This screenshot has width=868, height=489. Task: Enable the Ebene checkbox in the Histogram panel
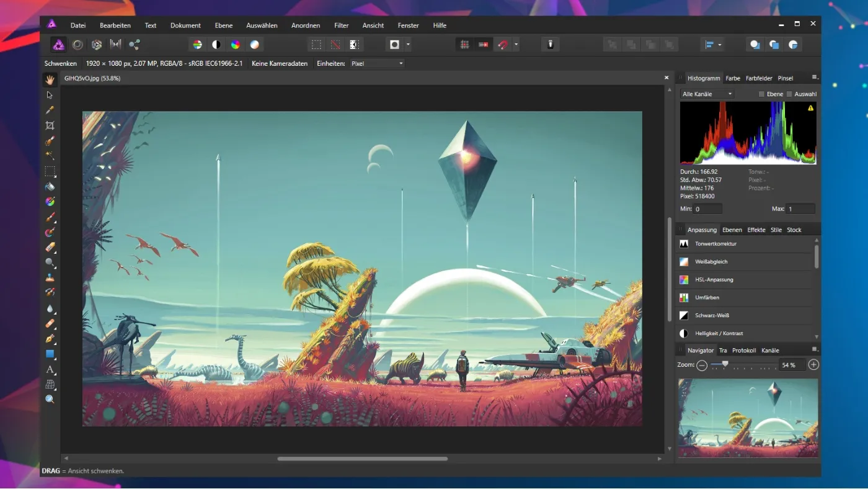(x=761, y=94)
